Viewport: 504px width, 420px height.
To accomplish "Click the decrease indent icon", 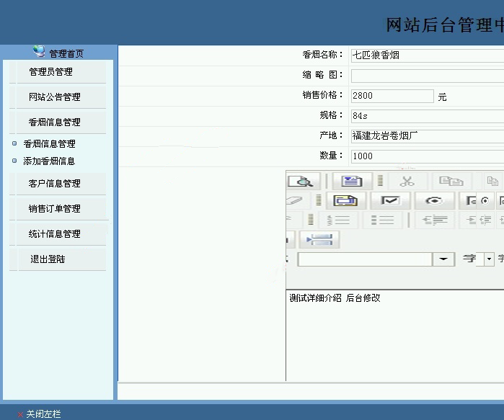I will coord(435,220).
